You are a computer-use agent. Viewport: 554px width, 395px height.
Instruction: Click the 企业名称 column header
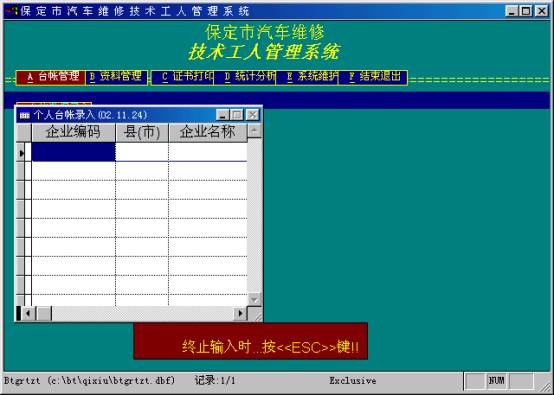point(208,132)
